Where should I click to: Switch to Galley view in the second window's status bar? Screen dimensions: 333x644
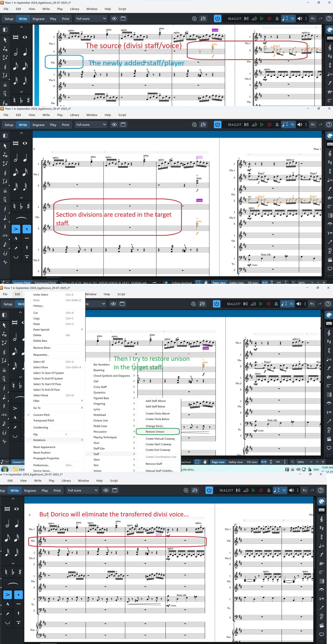(236, 283)
